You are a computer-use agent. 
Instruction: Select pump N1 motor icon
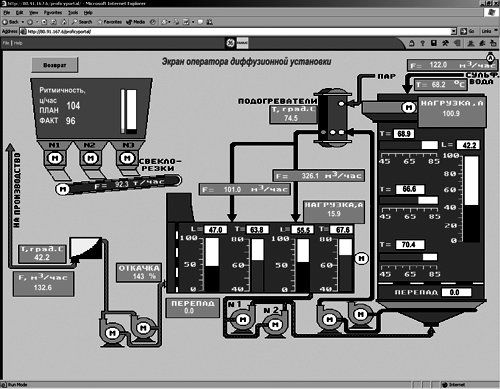coord(243,320)
